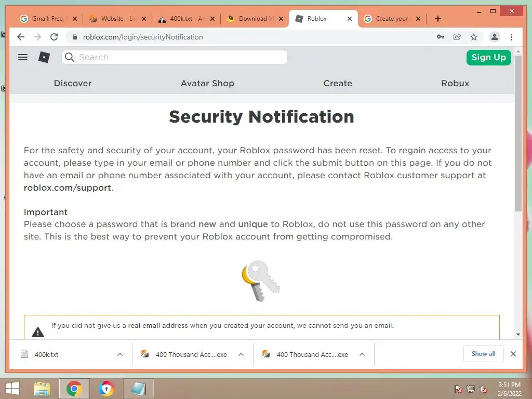Close the Website tab
Image resolution: width=532 pixels, height=399 pixels.
(x=144, y=19)
